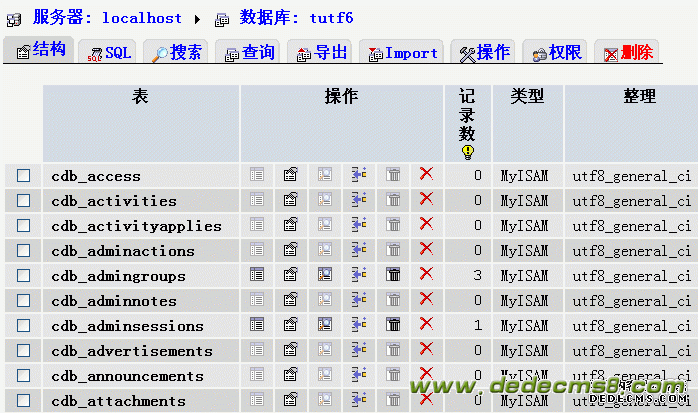The height and width of the screenshot is (413, 698).
Task: Open structure icon for cdb_access
Action: click(291, 174)
